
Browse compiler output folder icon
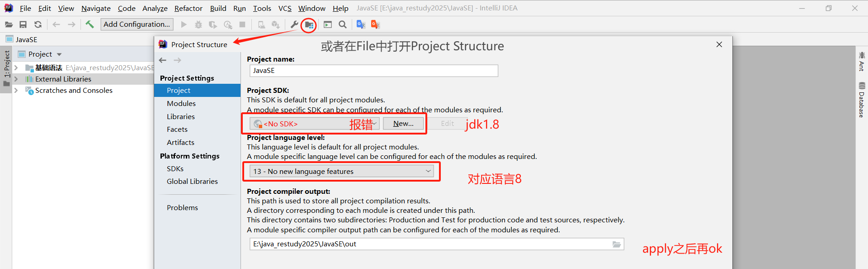(617, 244)
